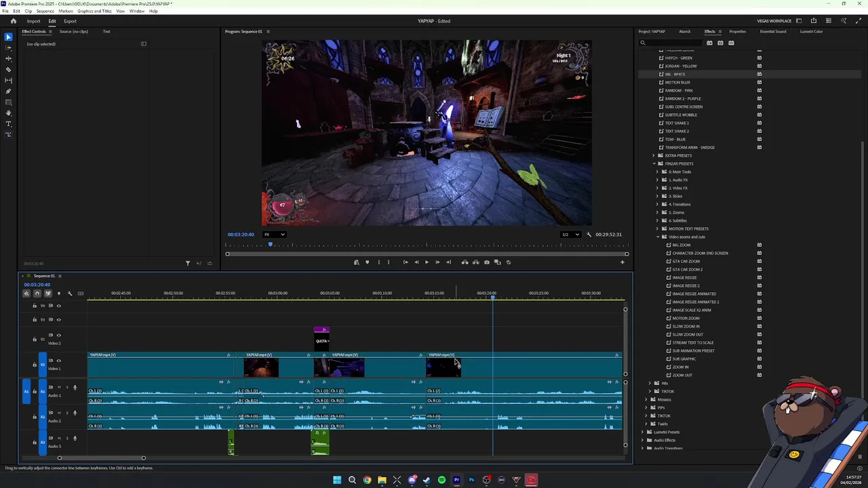Click the Quick Export share icon
The width and height of the screenshot is (868, 488).
(x=814, y=21)
